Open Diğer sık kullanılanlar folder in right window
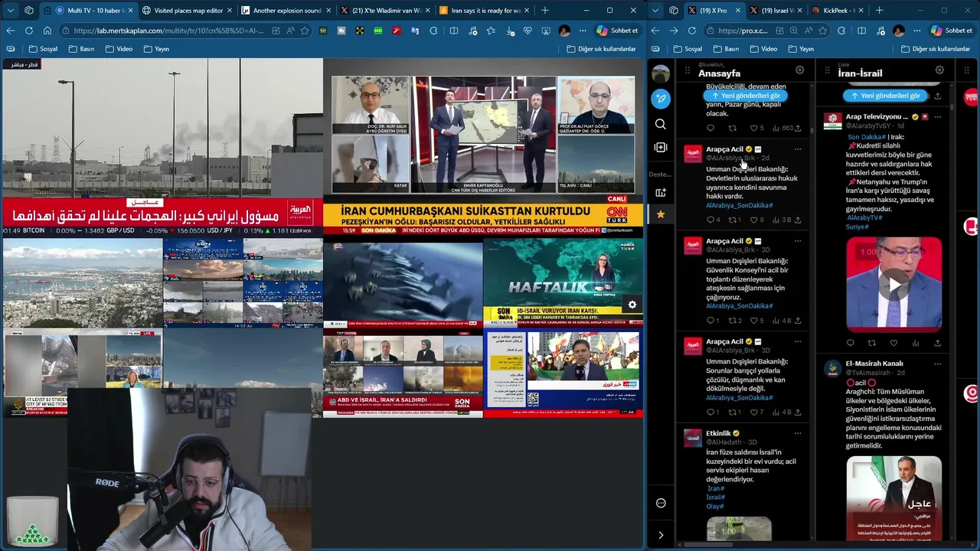 click(x=937, y=49)
